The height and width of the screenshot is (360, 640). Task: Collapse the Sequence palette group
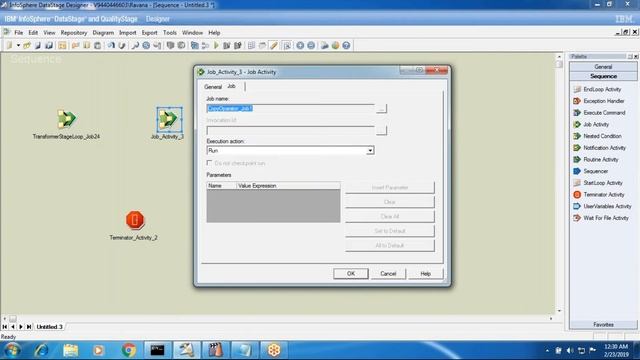tap(603, 76)
